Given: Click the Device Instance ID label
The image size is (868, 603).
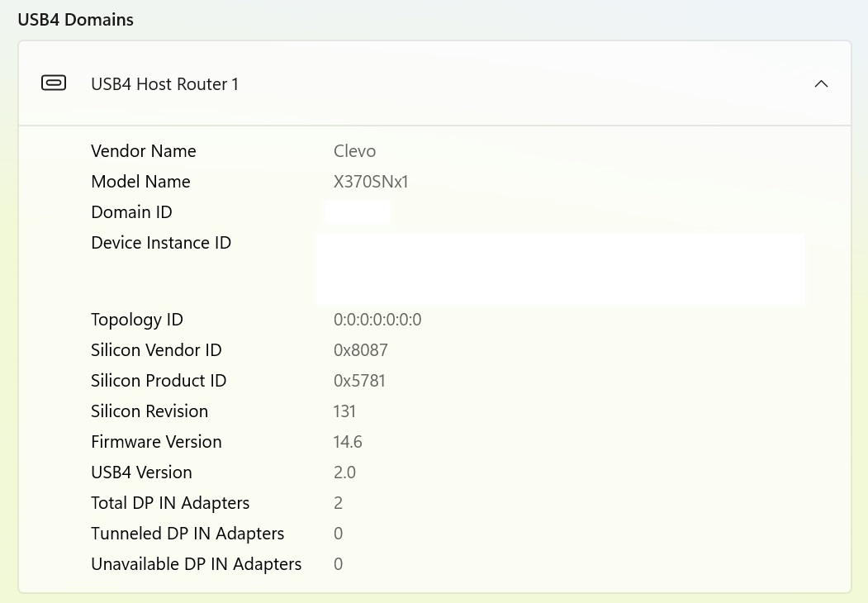Looking at the screenshot, I should tap(161, 243).
